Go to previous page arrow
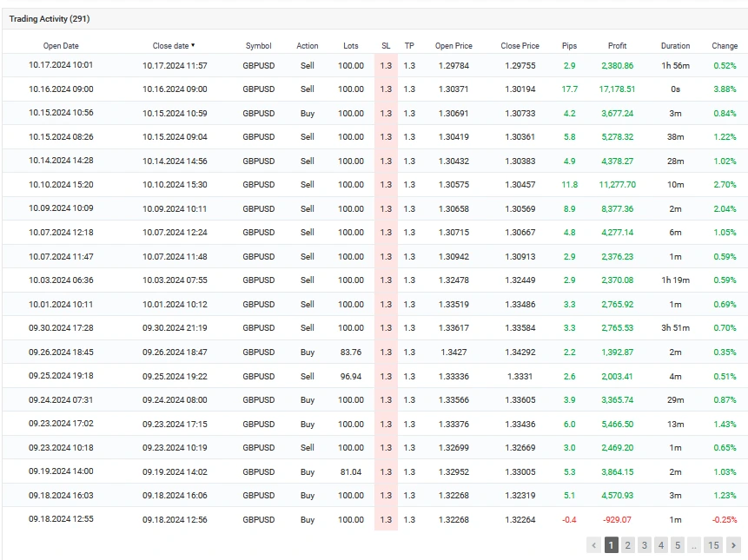Viewport: 748px width, 560px height. point(594,544)
